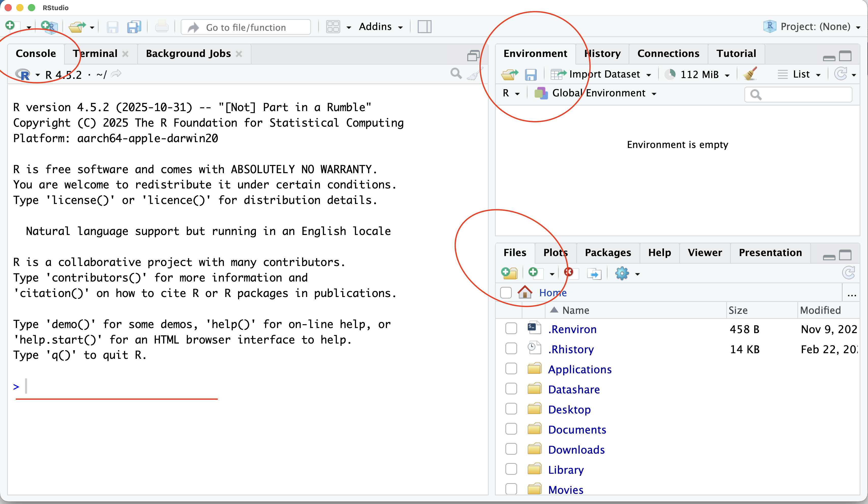This screenshot has width=868, height=504.
Task: Create a new folder in the Files pane
Action: coord(510,273)
